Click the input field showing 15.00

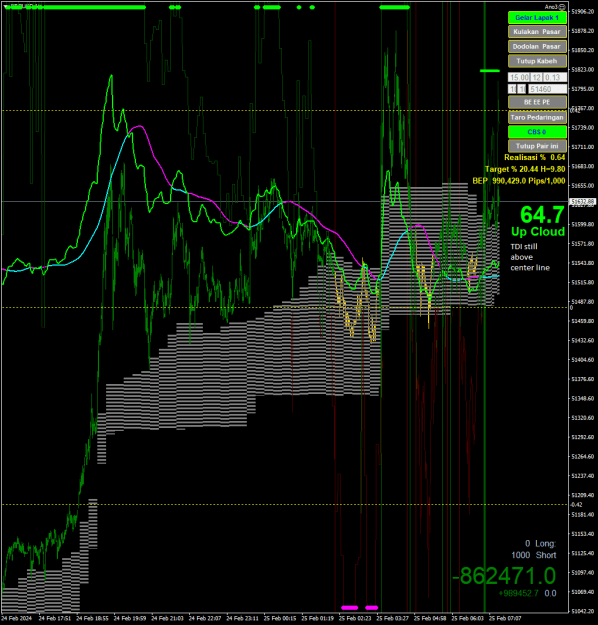tap(519, 77)
